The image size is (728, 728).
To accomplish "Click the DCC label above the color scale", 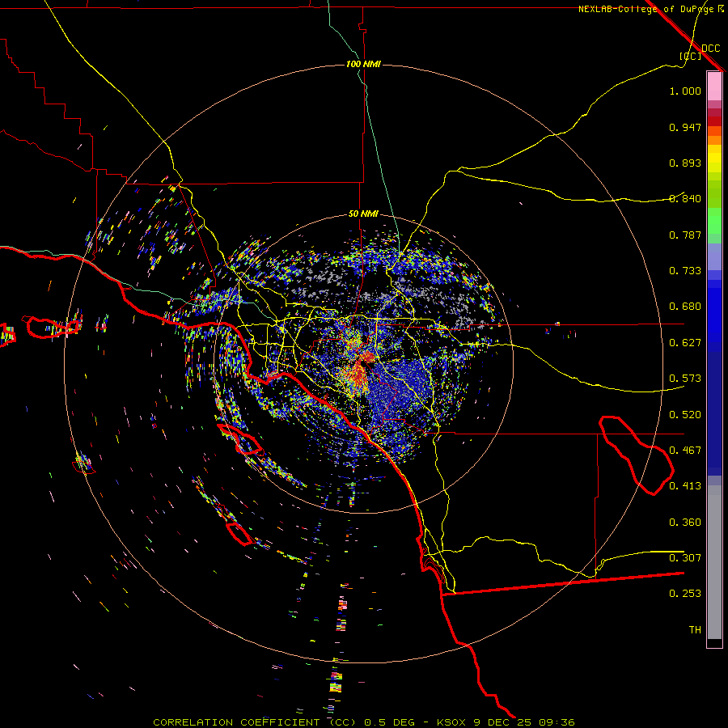I will 710,49.
